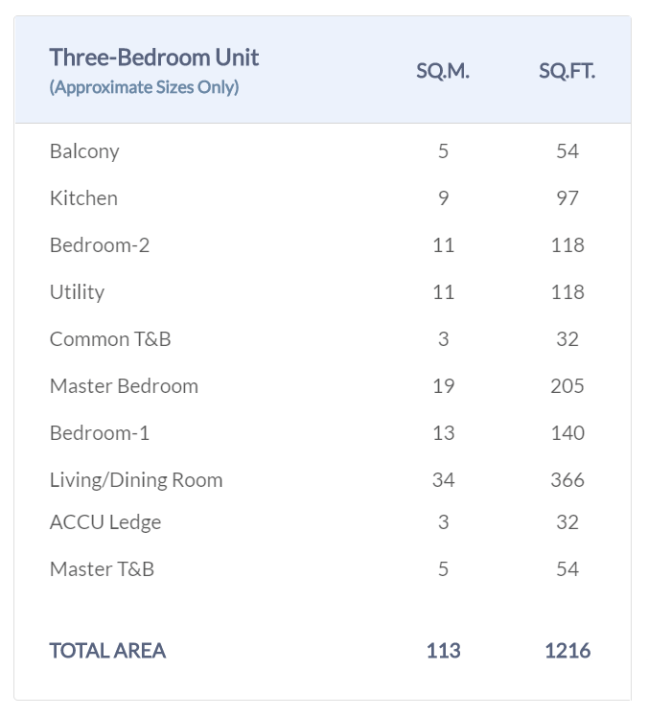Viewport: 648px width, 716px height.
Task: Select the Kitchen row label
Action: (83, 198)
